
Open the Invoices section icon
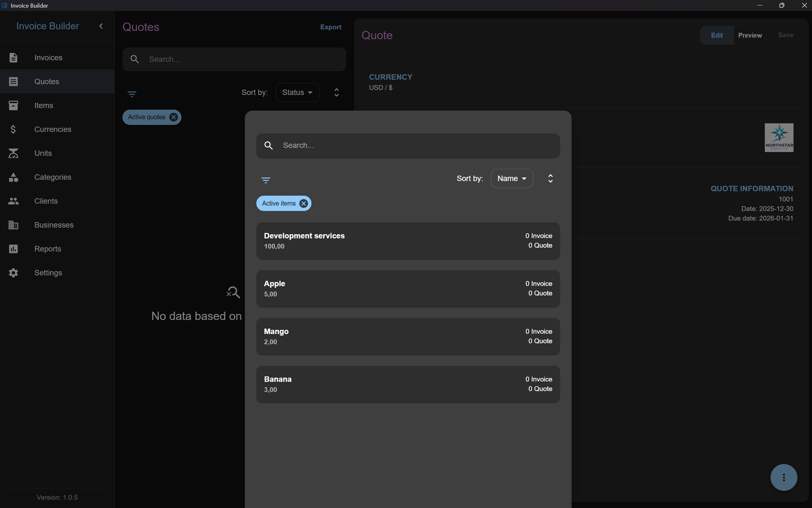click(13, 57)
